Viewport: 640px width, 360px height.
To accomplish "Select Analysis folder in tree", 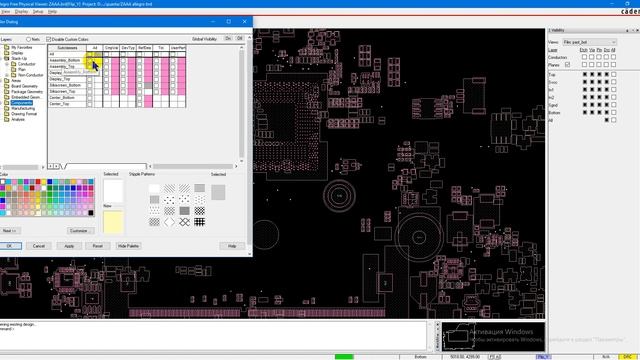I will tap(18, 119).
